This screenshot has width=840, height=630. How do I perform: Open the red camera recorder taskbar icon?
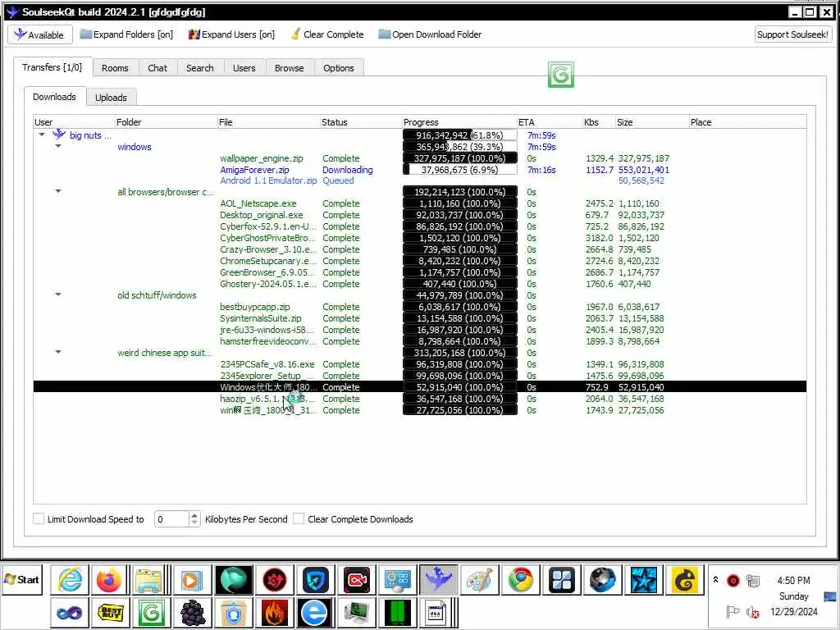tap(356, 580)
